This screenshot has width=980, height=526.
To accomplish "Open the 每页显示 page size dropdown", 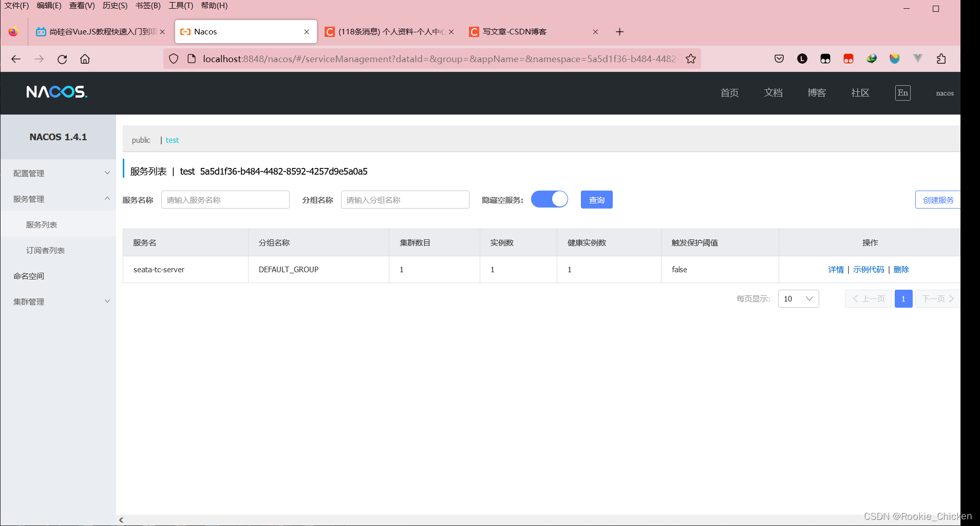I will [x=799, y=299].
